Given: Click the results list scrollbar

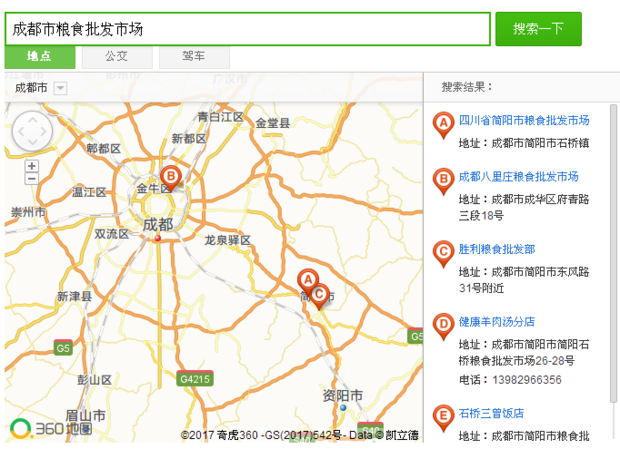Looking at the screenshot, I should pos(613,253).
